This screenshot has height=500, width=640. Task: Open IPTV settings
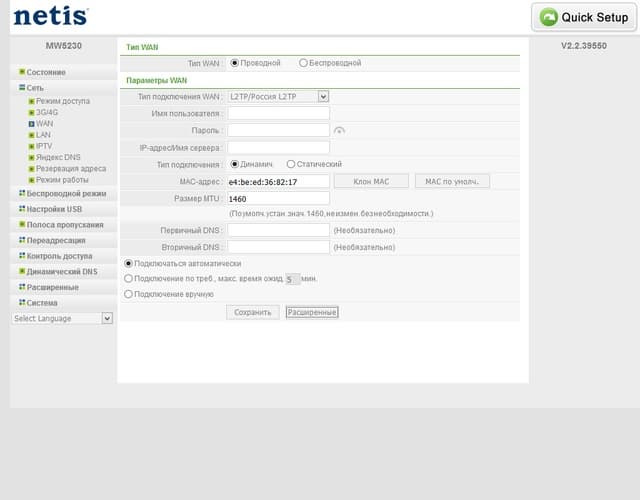[x=44, y=146]
